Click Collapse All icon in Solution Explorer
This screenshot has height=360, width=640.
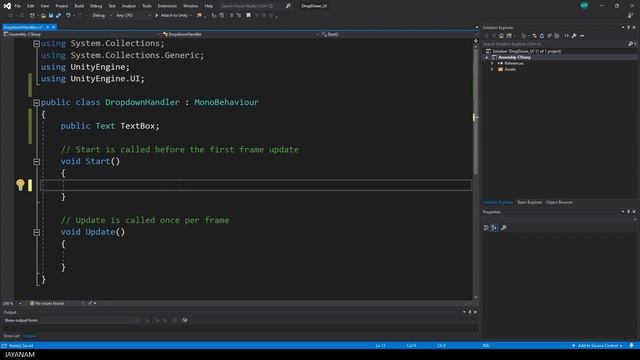pos(549,36)
